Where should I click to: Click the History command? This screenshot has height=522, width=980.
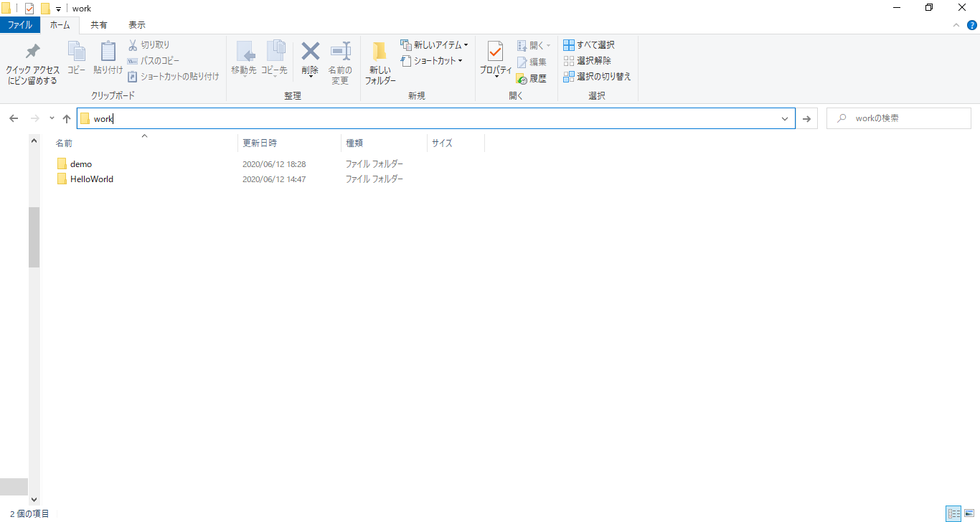(532, 78)
